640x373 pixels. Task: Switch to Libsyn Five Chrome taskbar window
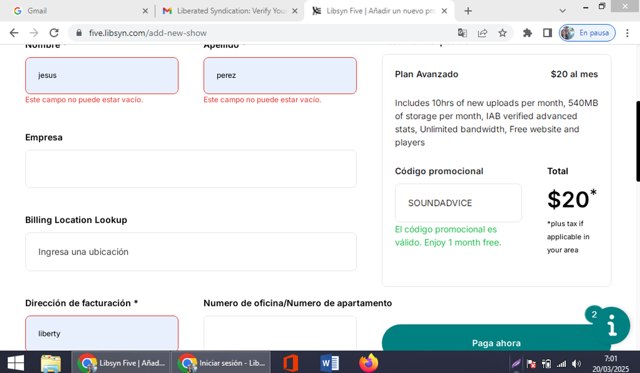point(122,362)
